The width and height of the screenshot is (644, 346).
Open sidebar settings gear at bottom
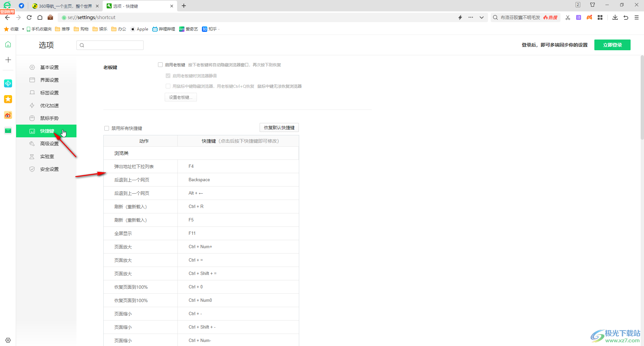pyautogui.click(x=8, y=340)
